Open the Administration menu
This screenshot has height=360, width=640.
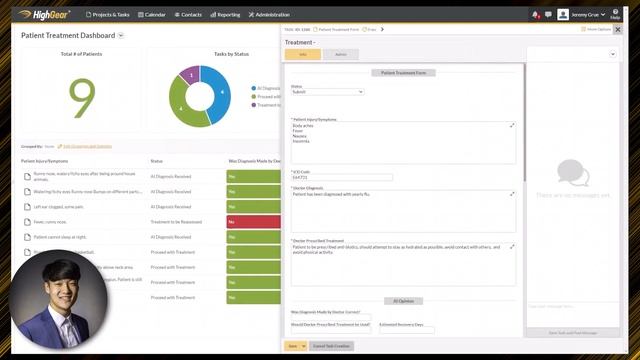click(x=269, y=15)
